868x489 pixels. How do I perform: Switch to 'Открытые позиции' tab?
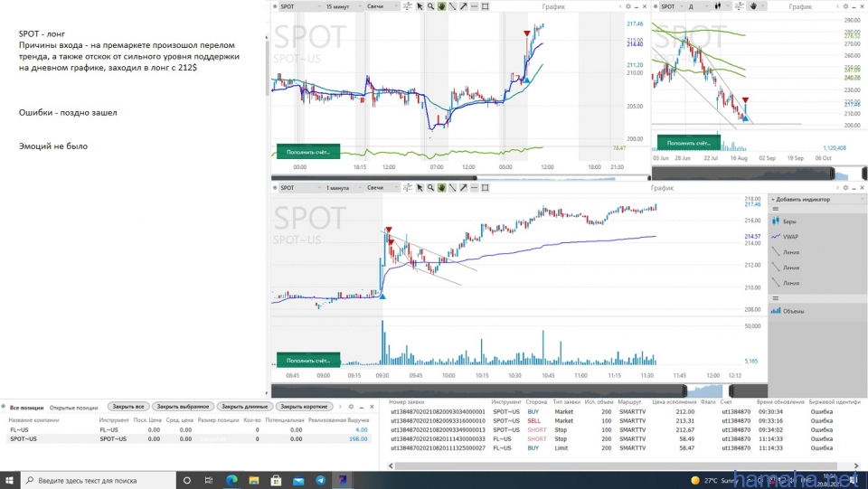pyautogui.click(x=73, y=408)
